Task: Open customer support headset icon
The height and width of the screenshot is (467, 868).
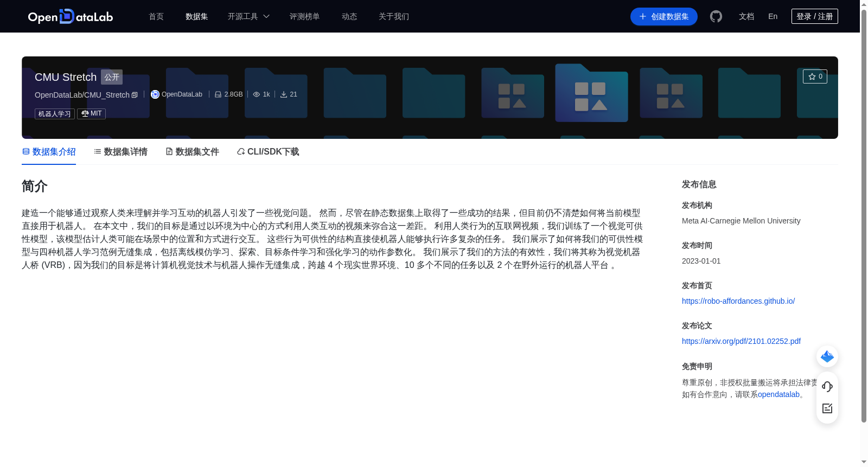Action: [x=827, y=386]
